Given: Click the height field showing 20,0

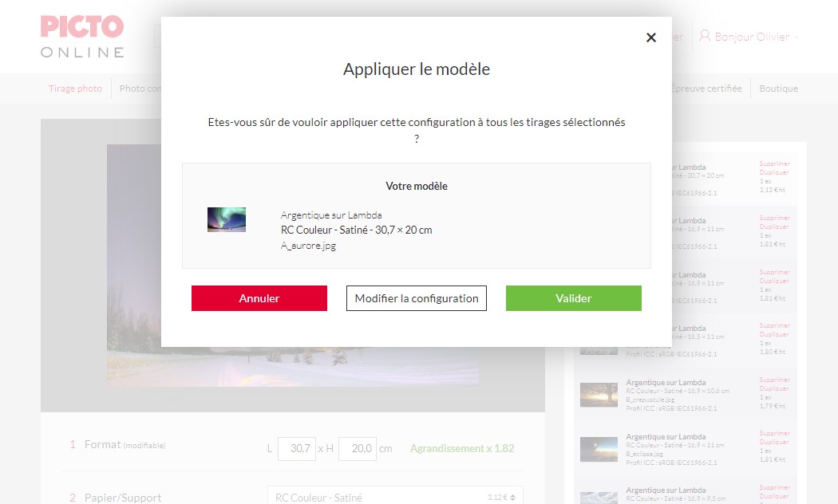Looking at the screenshot, I should tap(358, 448).
